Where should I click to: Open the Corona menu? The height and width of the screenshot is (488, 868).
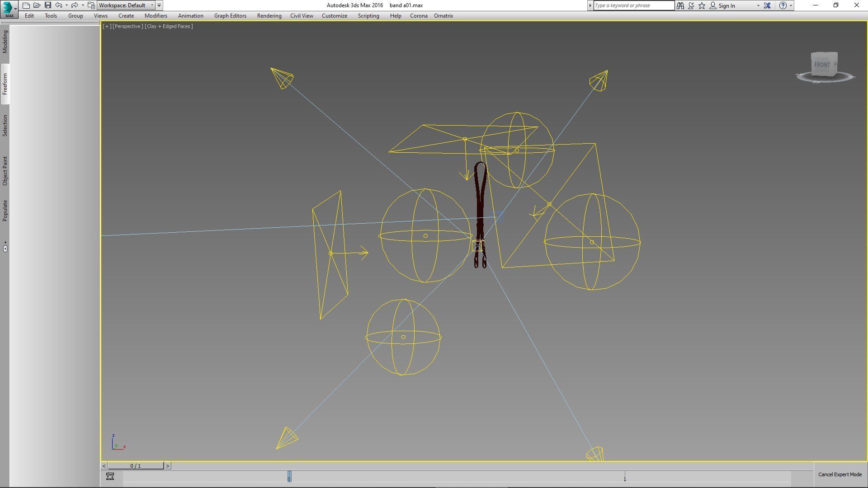419,16
